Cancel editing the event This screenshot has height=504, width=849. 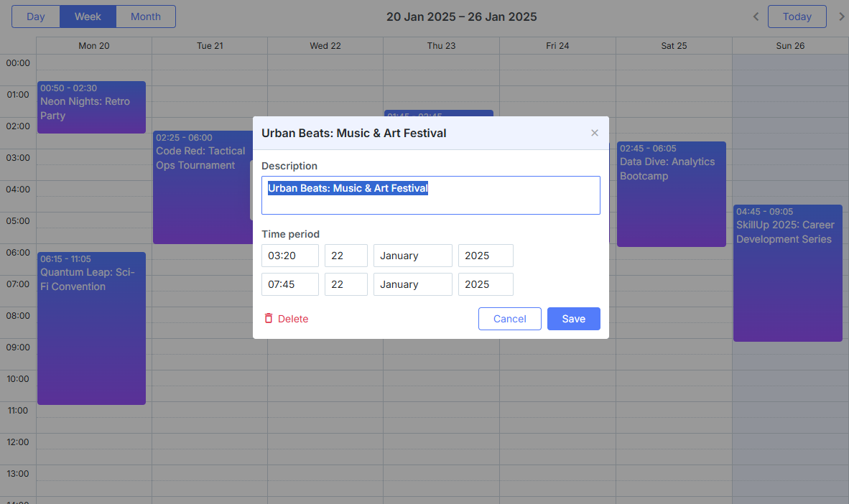coord(509,319)
